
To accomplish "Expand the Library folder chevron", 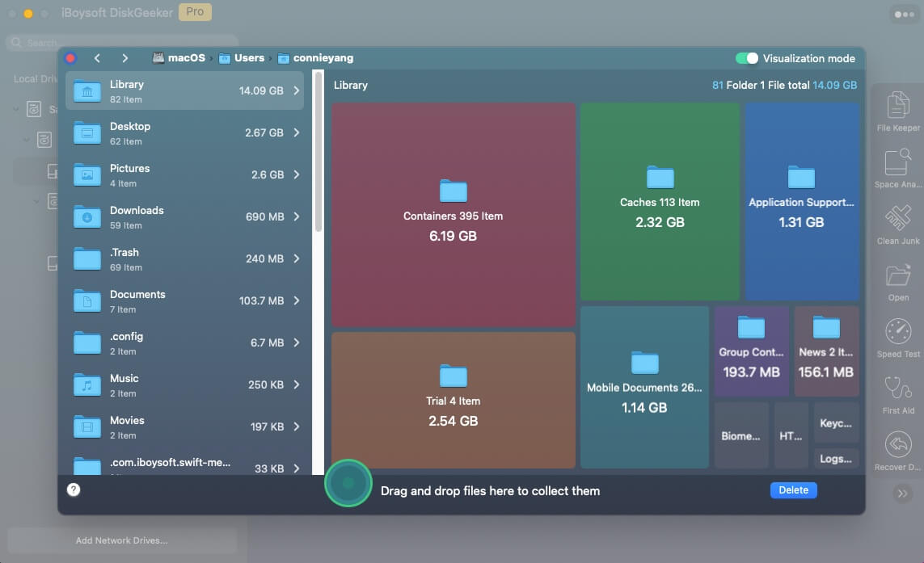I will (297, 91).
